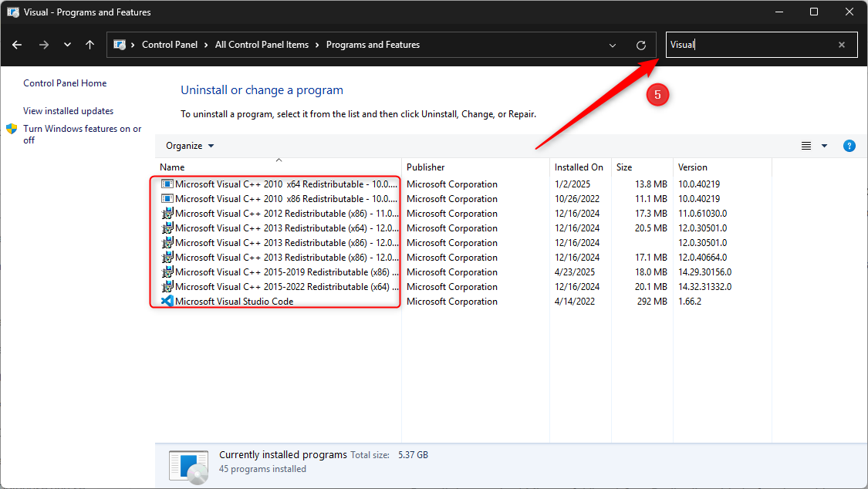The width and height of the screenshot is (868, 489).
Task: Open View installed updates link
Action: tap(68, 110)
